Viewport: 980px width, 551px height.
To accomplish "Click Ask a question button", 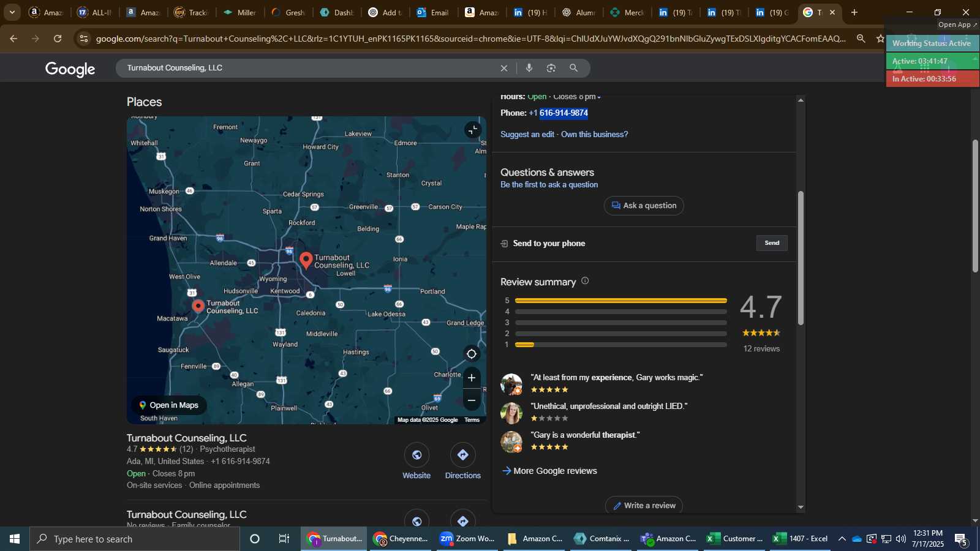I will tap(644, 206).
